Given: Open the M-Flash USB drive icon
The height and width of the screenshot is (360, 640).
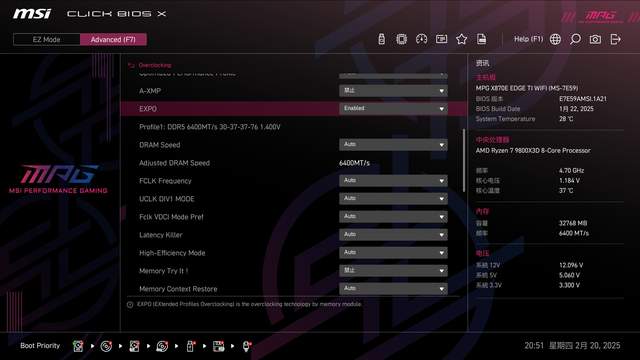Looking at the screenshot, I should point(381,39).
